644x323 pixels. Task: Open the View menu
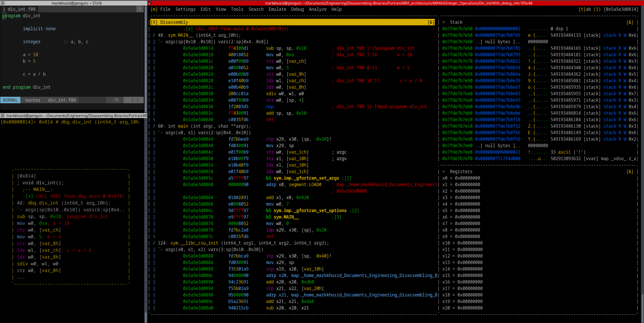point(221,9)
